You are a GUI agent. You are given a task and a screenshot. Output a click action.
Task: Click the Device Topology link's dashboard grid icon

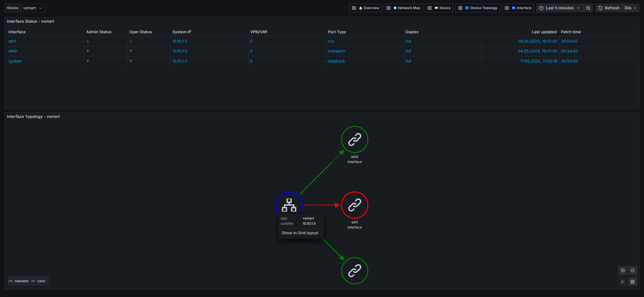tap(460, 8)
